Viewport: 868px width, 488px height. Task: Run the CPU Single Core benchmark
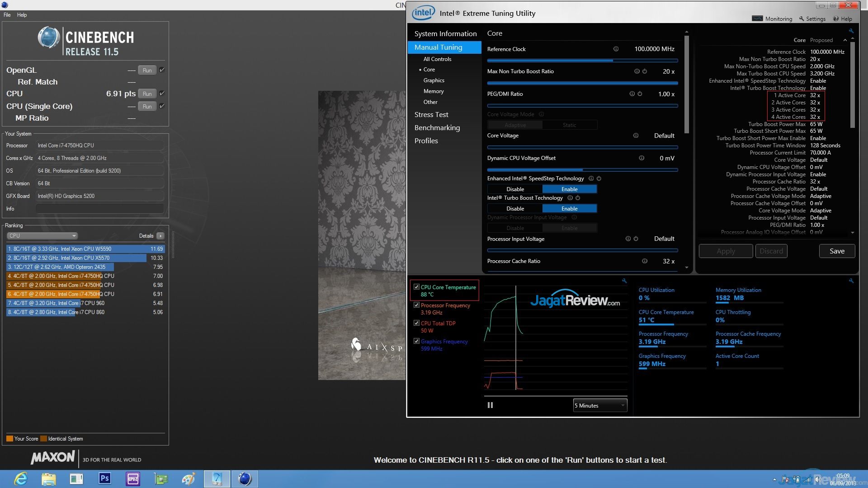pyautogui.click(x=147, y=106)
